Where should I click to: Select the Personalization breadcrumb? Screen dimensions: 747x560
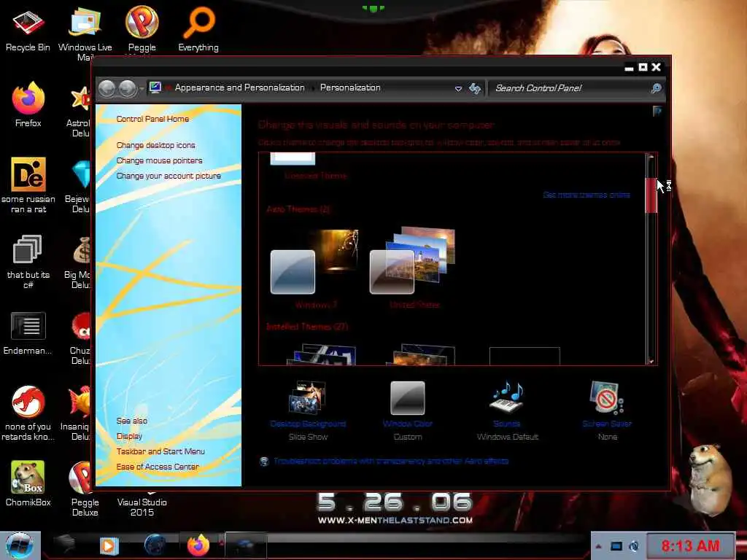[x=350, y=87]
